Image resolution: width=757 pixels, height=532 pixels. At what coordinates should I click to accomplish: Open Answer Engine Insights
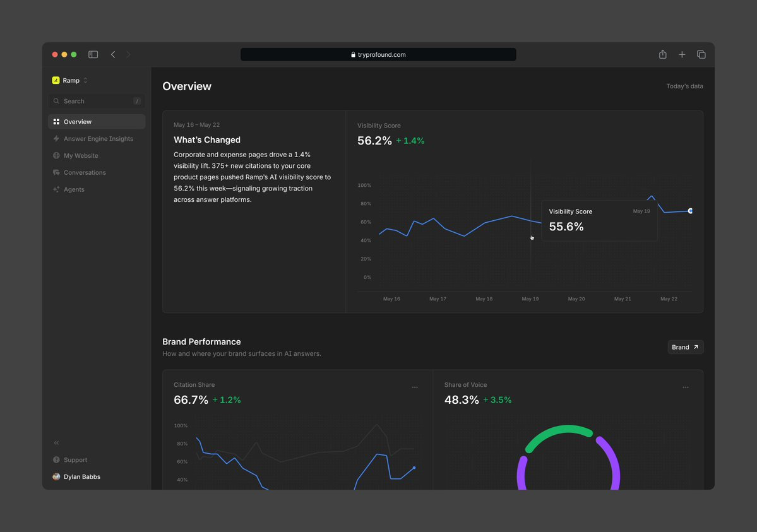click(x=97, y=139)
